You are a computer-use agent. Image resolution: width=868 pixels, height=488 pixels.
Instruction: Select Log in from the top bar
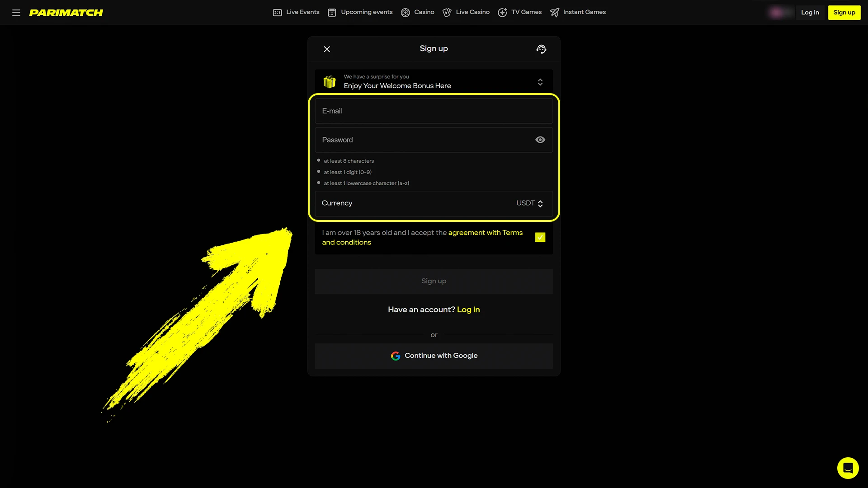pyautogui.click(x=810, y=12)
